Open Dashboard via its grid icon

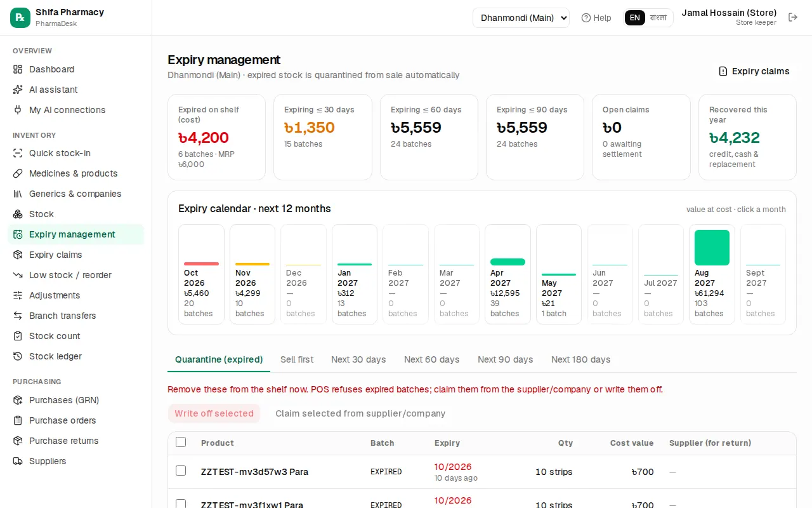pyautogui.click(x=18, y=69)
